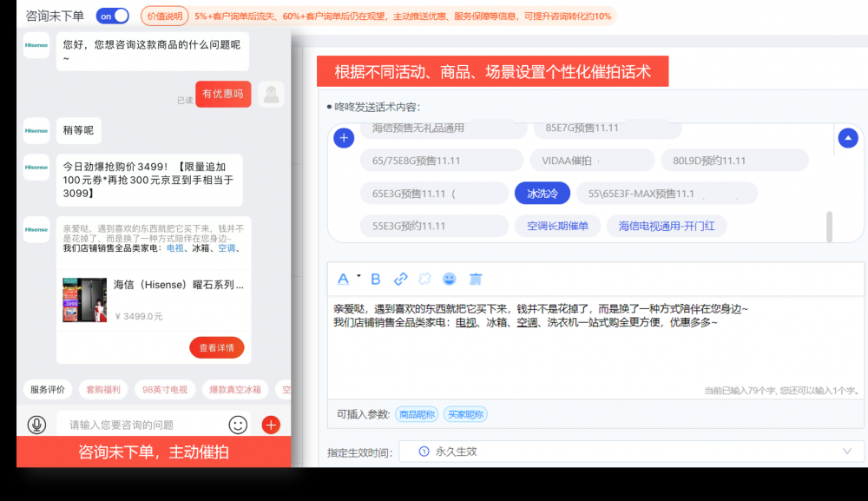Click into the script text editor area
The width and height of the screenshot is (868, 501).
tap(595, 346)
